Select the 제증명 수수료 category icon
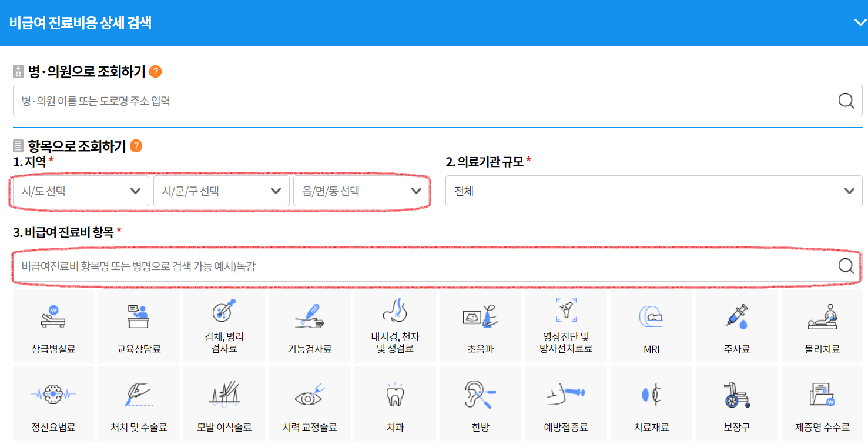 click(x=822, y=403)
